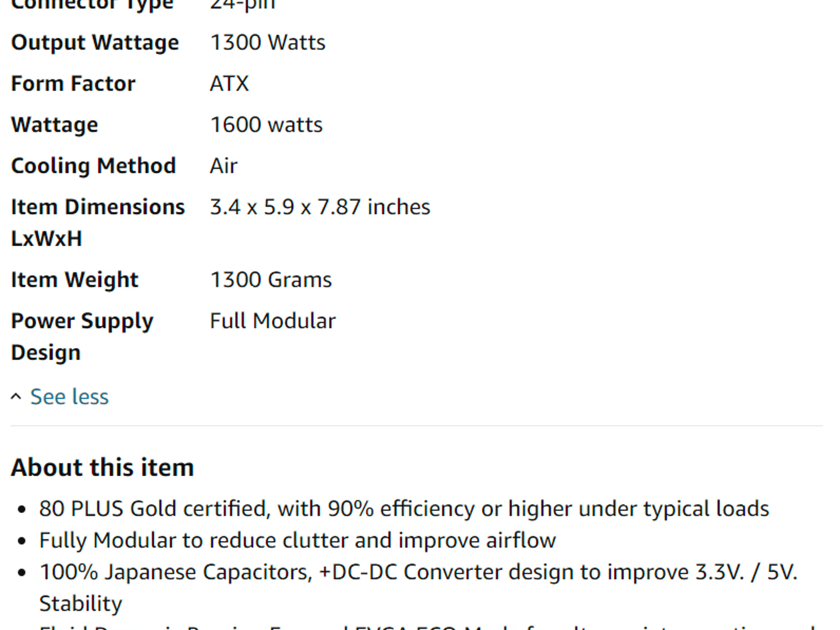840x630 pixels.
Task: Click the ATX form factor value
Action: (x=229, y=84)
